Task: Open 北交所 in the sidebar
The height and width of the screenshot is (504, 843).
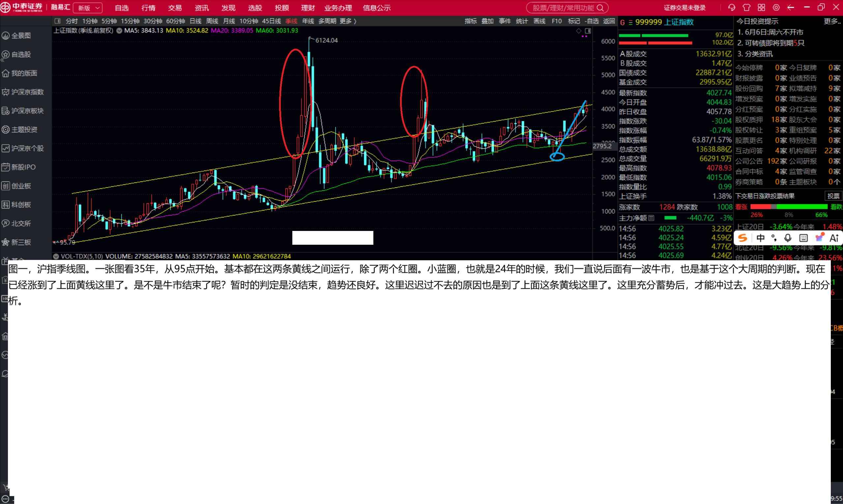Action: (x=16, y=223)
